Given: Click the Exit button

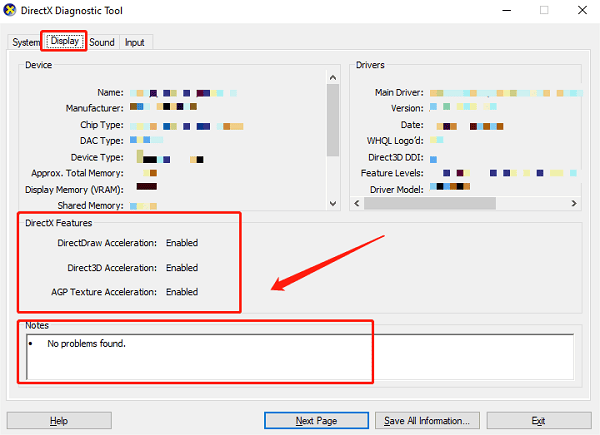Looking at the screenshot, I should (539, 420).
